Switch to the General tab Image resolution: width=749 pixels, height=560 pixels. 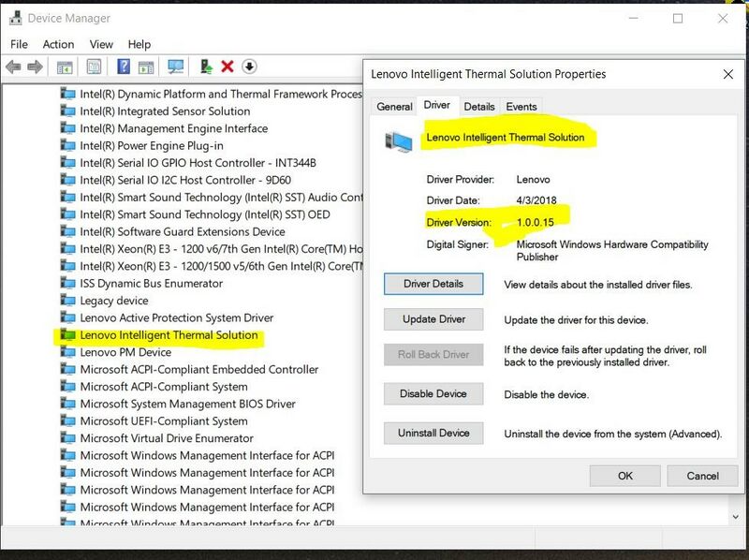394,107
